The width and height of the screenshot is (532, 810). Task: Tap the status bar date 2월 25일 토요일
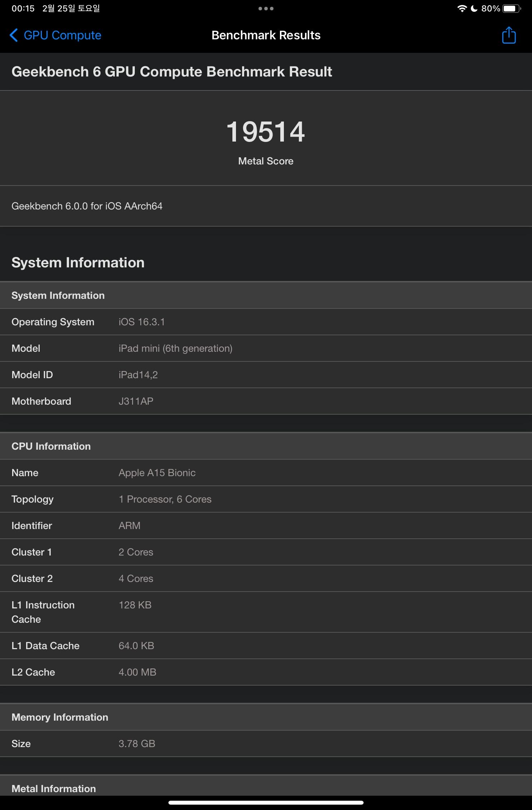tap(71, 9)
